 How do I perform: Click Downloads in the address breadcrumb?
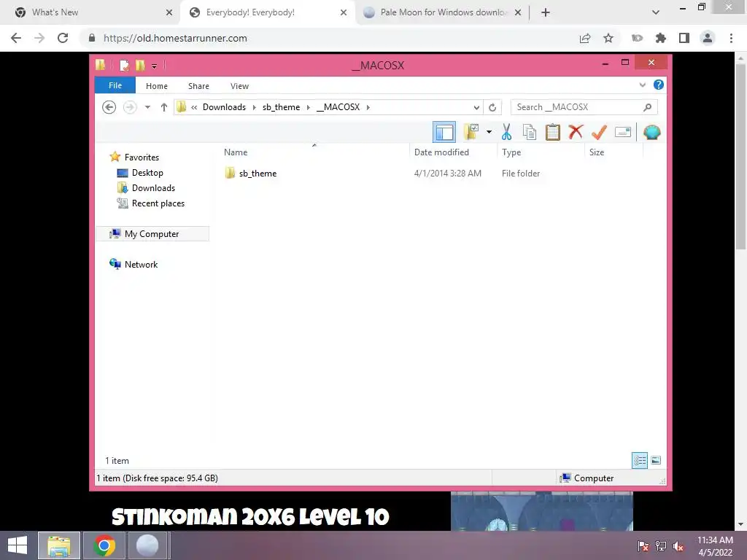225,107
